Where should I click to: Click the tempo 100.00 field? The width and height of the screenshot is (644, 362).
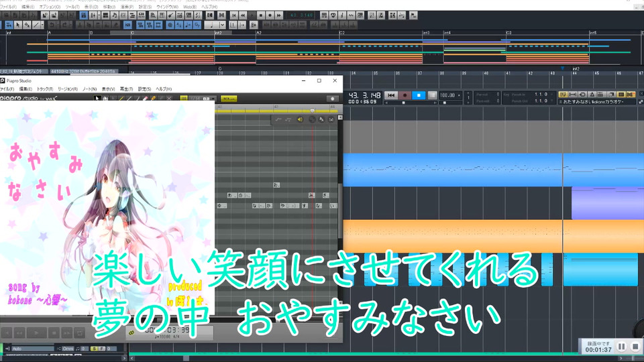click(x=450, y=95)
